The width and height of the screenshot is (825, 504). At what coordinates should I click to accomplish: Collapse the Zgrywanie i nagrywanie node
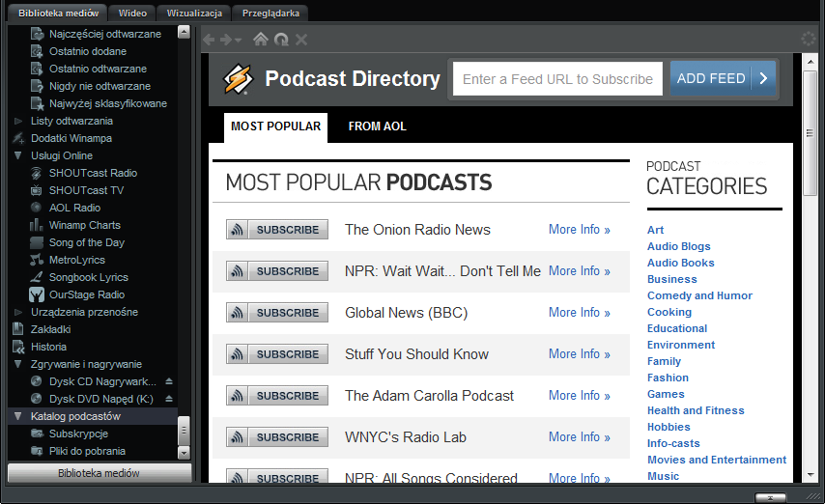coord(18,364)
